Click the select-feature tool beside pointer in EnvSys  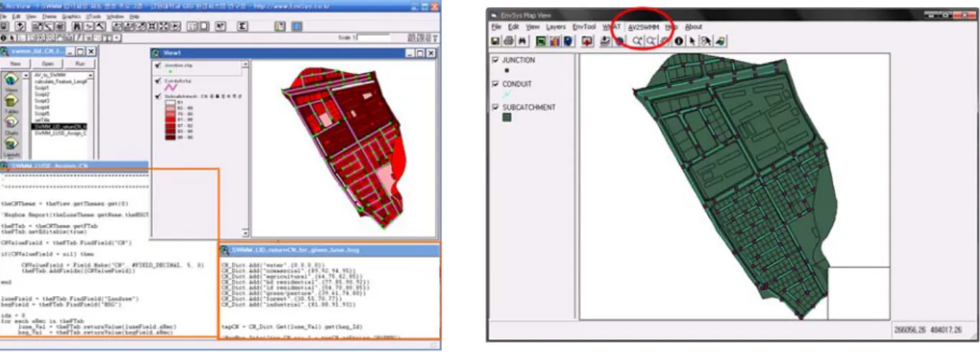(x=706, y=41)
